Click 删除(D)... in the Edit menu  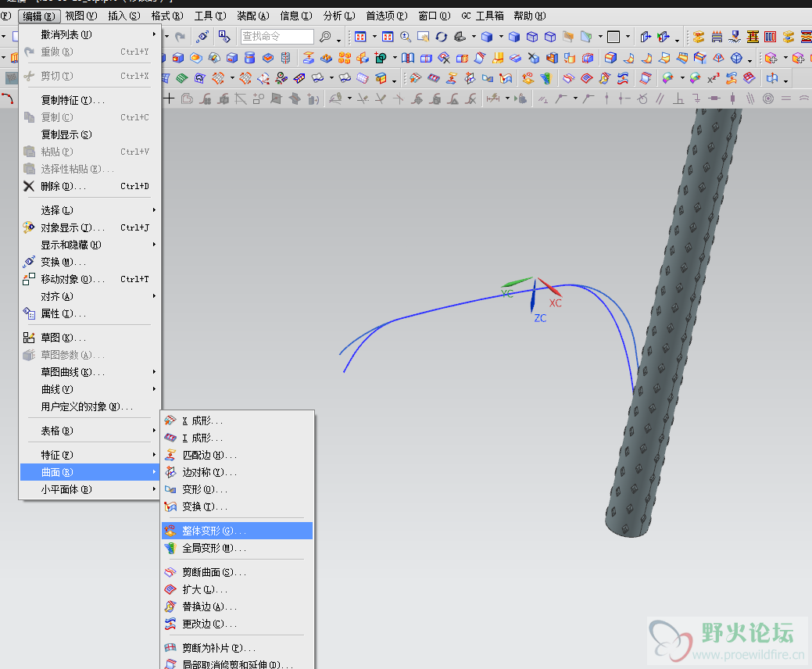point(90,186)
